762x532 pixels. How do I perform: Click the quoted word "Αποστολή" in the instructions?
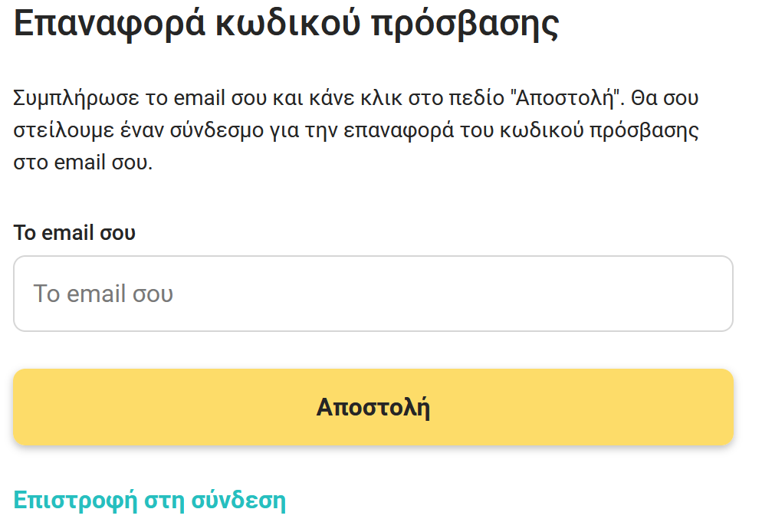pos(568,99)
